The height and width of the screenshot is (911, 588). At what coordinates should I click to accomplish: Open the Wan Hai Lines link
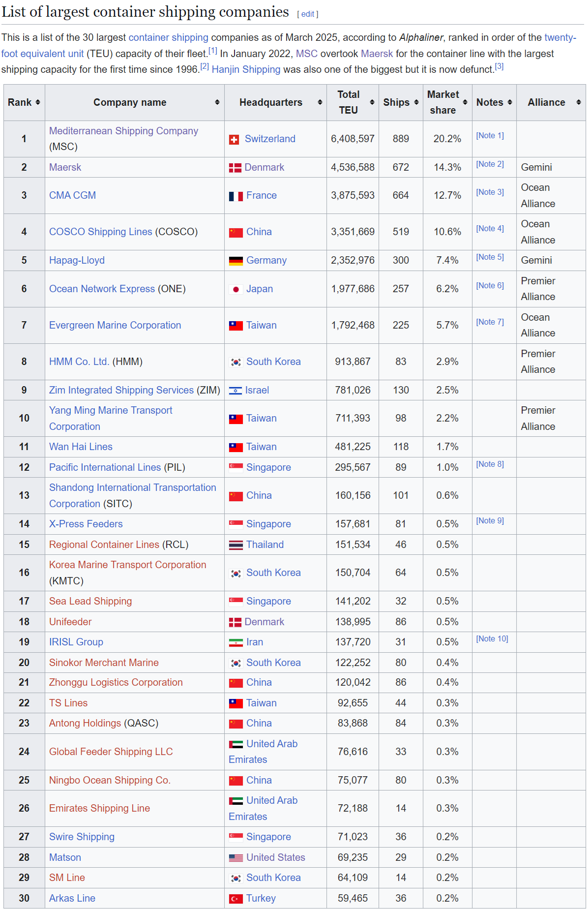pos(81,447)
